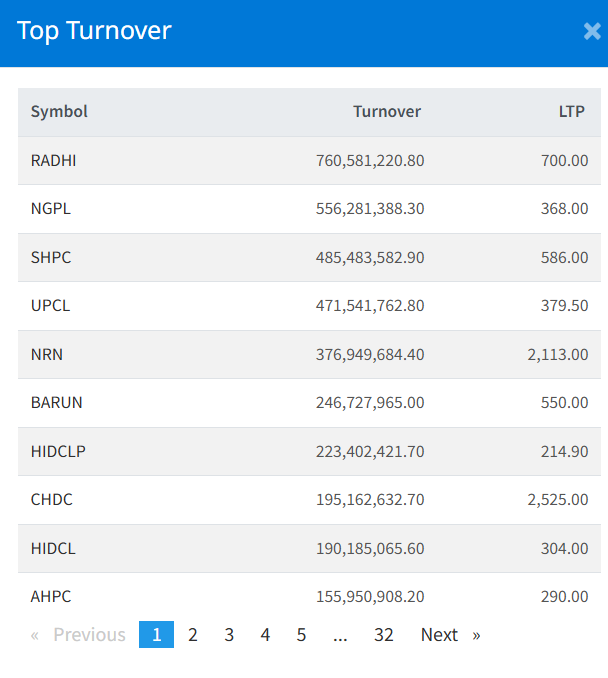Select current page 1 button
Viewport: 608px width, 678px height.
click(x=156, y=635)
